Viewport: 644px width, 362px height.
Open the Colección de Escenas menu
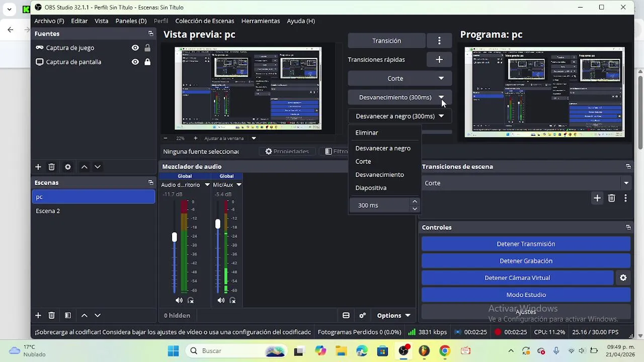coord(205,21)
